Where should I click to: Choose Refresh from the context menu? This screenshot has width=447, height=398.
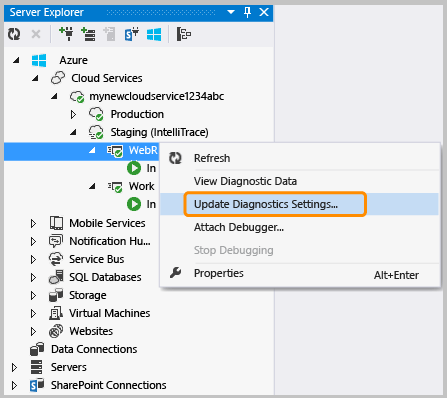coord(299,158)
